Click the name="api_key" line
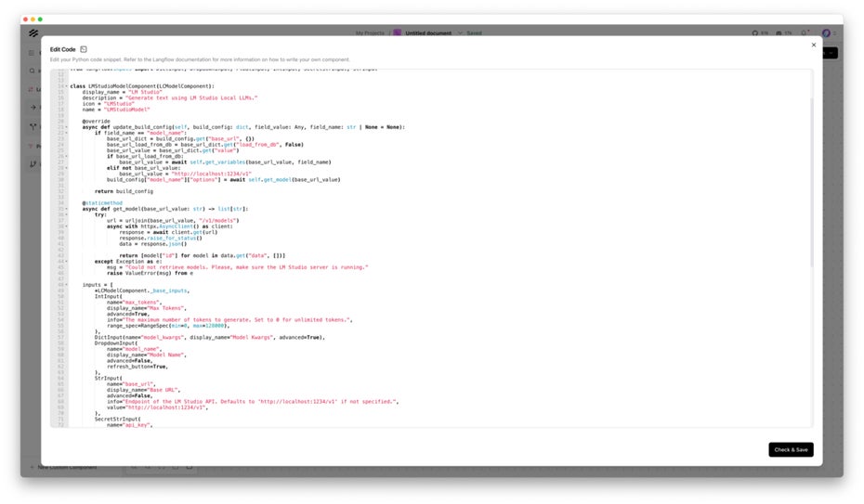The width and height of the screenshot is (864, 504). pos(129,425)
